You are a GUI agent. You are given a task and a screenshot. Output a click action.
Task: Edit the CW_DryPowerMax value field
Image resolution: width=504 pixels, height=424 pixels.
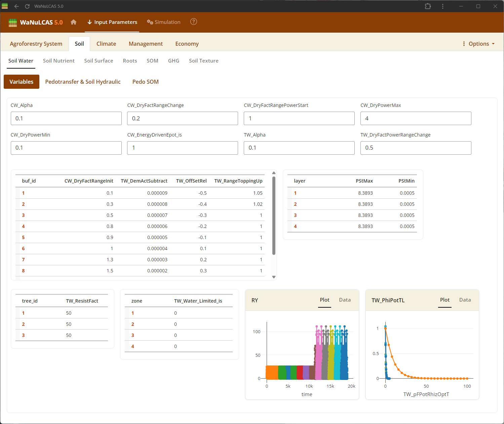pyautogui.click(x=416, y=118)
